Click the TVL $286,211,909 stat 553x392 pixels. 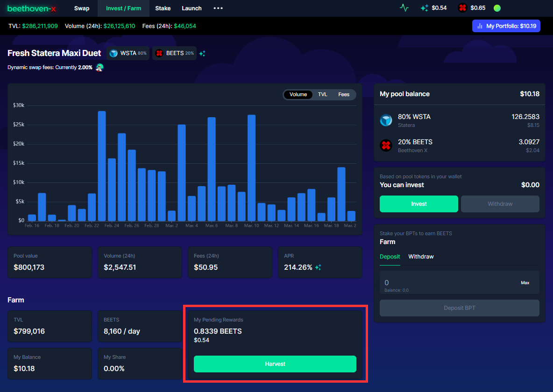point(33,26)
